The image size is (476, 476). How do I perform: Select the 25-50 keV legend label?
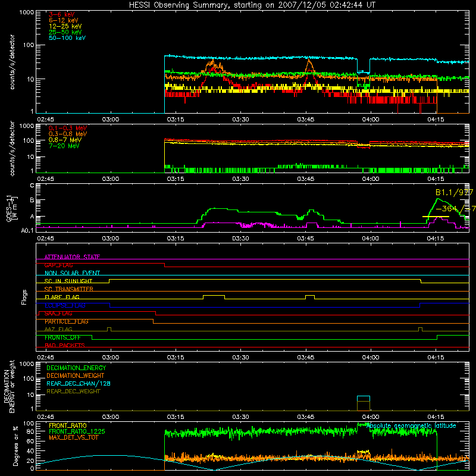tap(65, 32)
